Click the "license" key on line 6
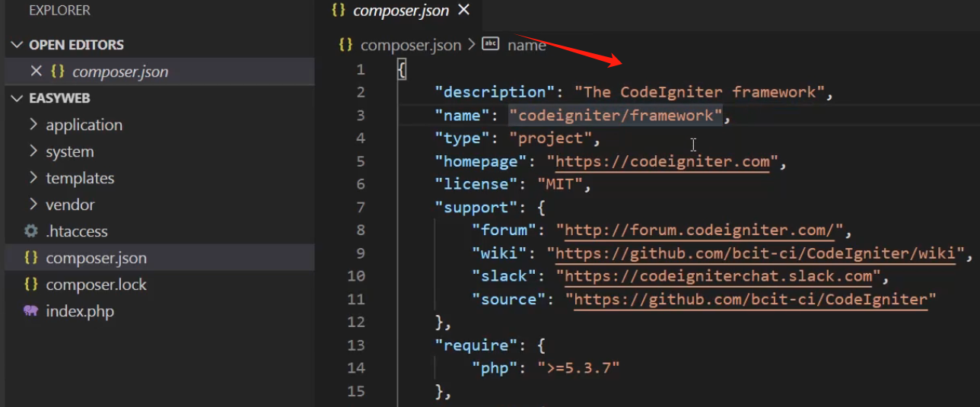The image size is (980, 407). 476,184
